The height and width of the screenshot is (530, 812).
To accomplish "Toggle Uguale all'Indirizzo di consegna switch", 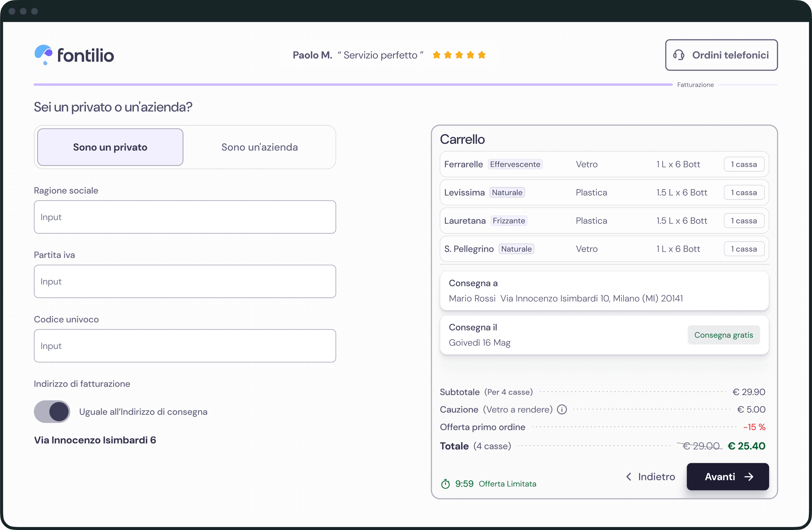I will [52, 412].
